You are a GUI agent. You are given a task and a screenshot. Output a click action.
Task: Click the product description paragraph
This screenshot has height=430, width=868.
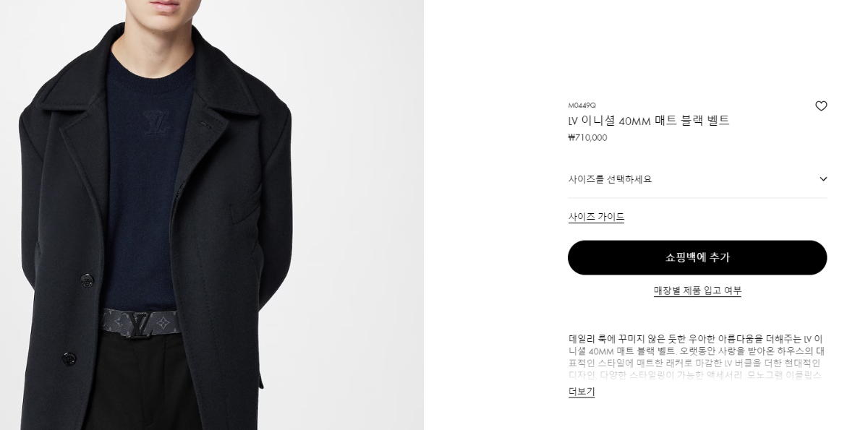(696, 357)
